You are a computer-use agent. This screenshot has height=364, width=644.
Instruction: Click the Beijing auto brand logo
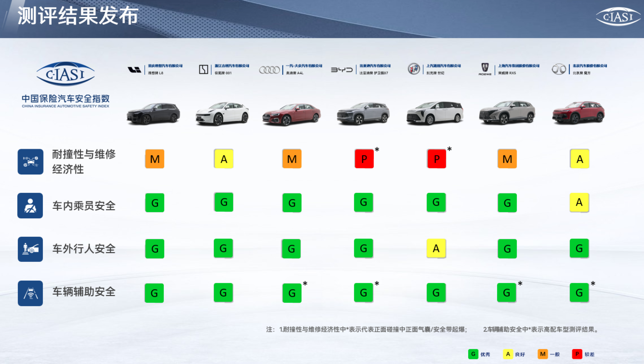click(559, 69)
